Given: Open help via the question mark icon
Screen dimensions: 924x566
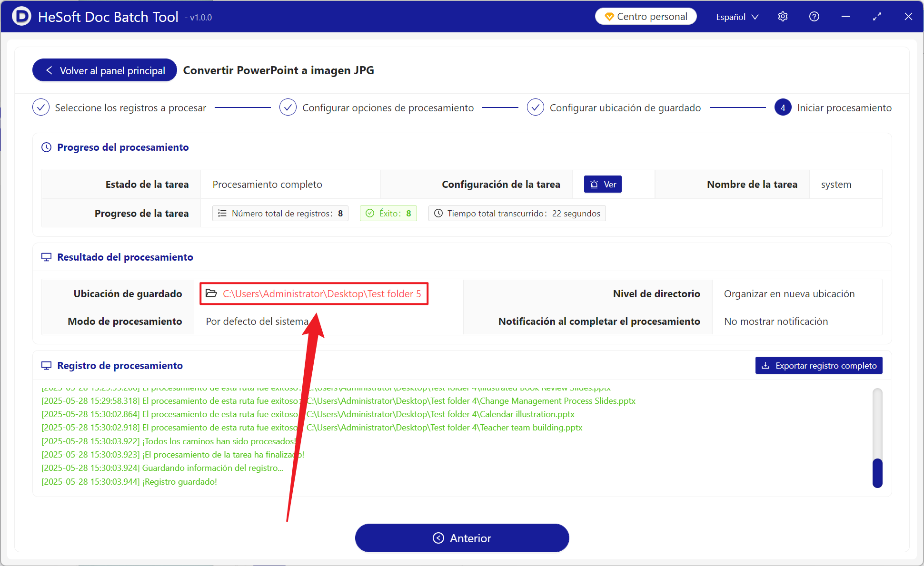Looking at the screenshot, I should [814, 17].
